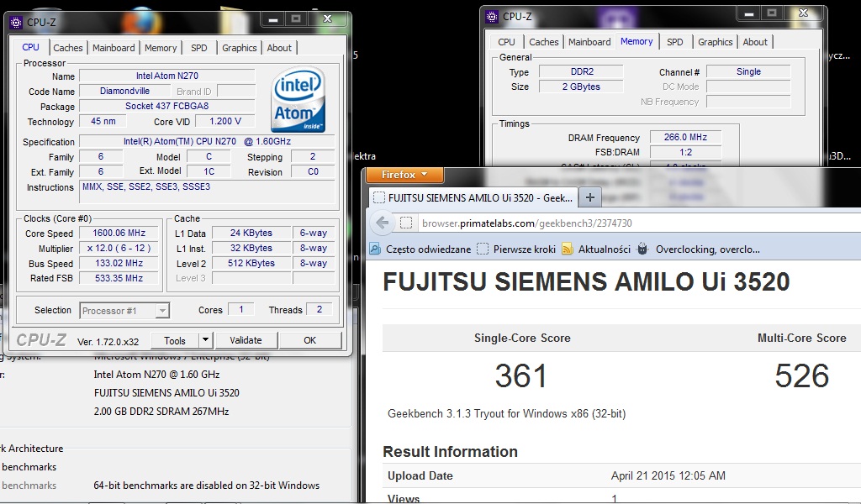The width and height of the screenshot is (861, 504).
Task: Open the About tab in right CPU-Z window
Action: pos(755,42)
